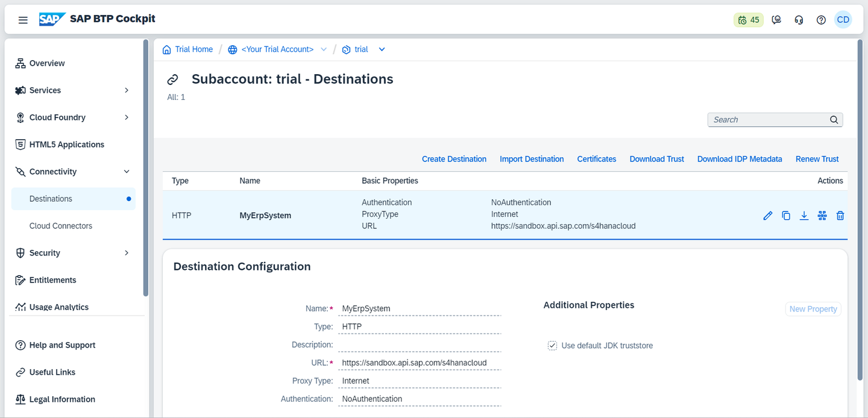Open the support headset icon
This screenshot has height=418, width=868.
pyautogui.click(x=799, y=20)
